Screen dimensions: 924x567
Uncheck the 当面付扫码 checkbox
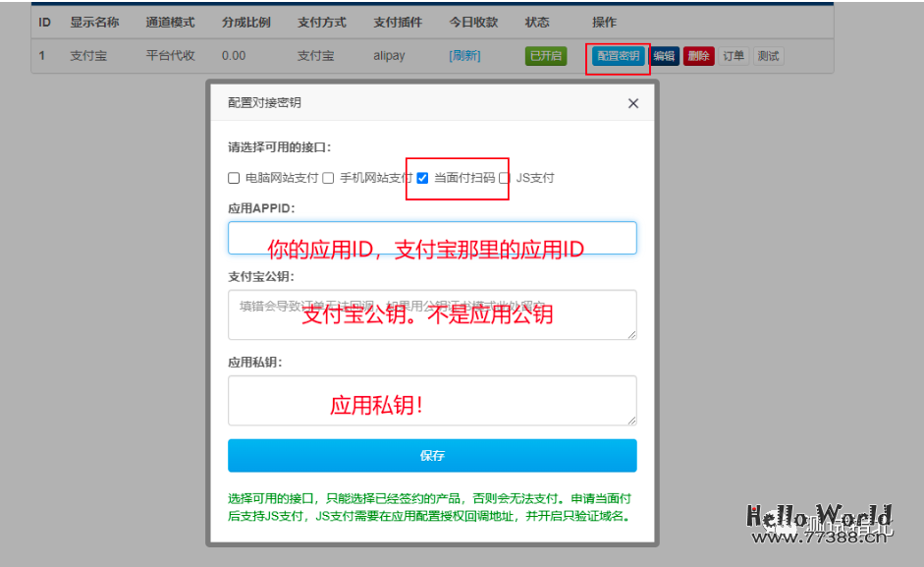[422, 178]
